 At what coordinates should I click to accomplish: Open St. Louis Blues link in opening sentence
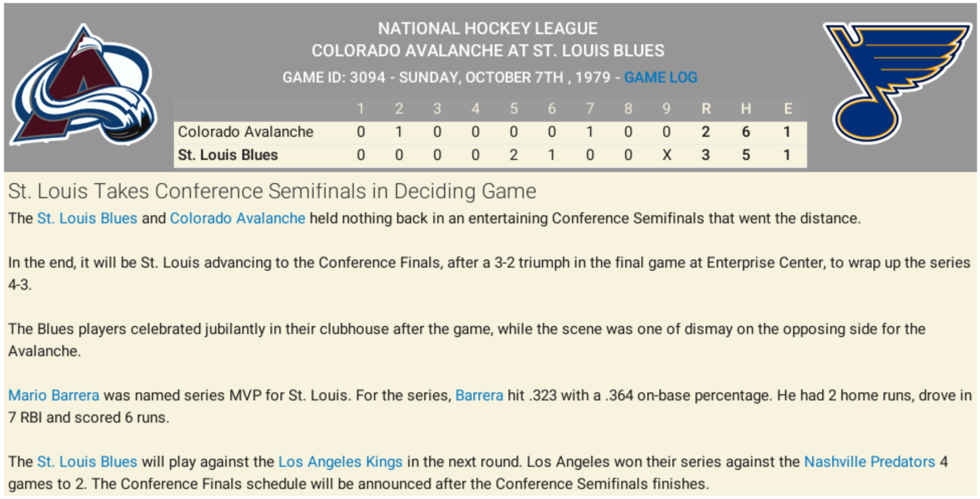pos(87,218)
